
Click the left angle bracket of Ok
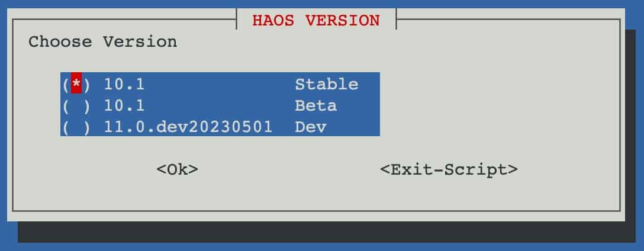pos(161,170)
